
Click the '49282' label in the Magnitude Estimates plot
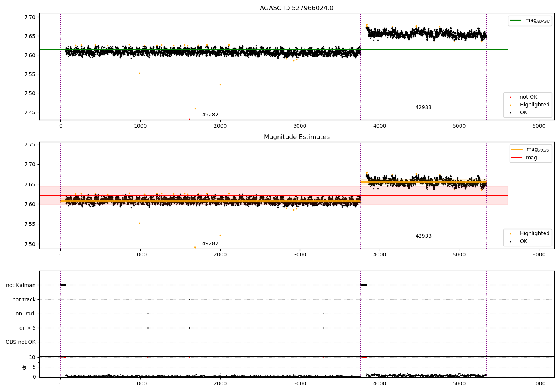click(x=210, y=244)
